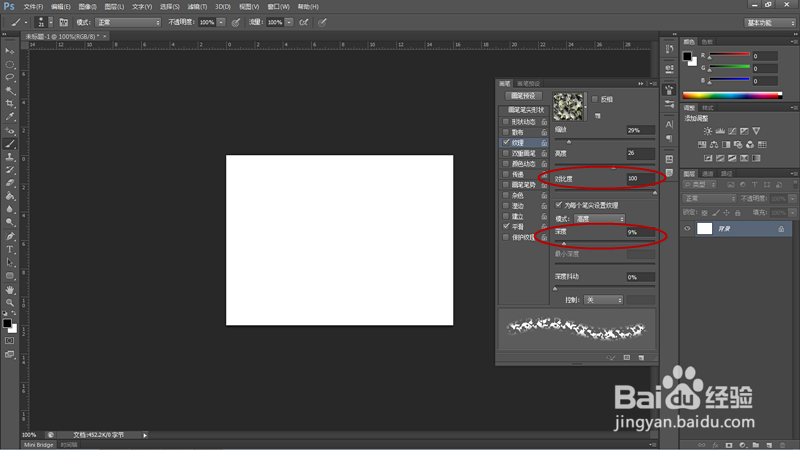800x450 pixels.
Task: Select the Hand tool
Action: pos(10,290)
